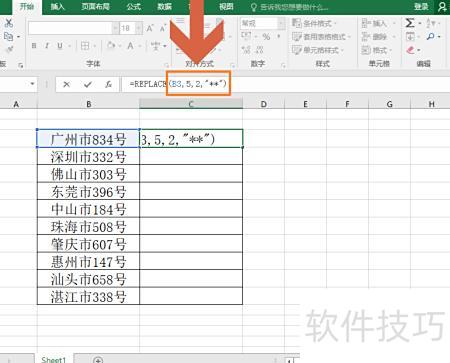Select column B header
The image size is (450, 363).
click(x=88, y=104)
